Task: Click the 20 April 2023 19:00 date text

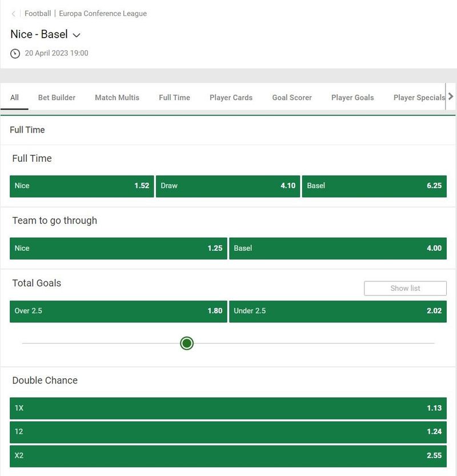Action: pos(57,53)
